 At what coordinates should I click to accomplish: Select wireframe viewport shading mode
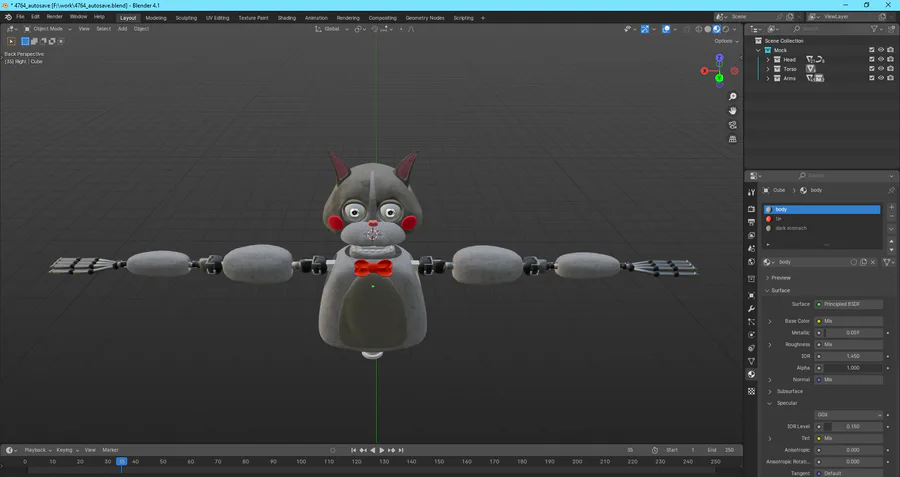point(699,29)
